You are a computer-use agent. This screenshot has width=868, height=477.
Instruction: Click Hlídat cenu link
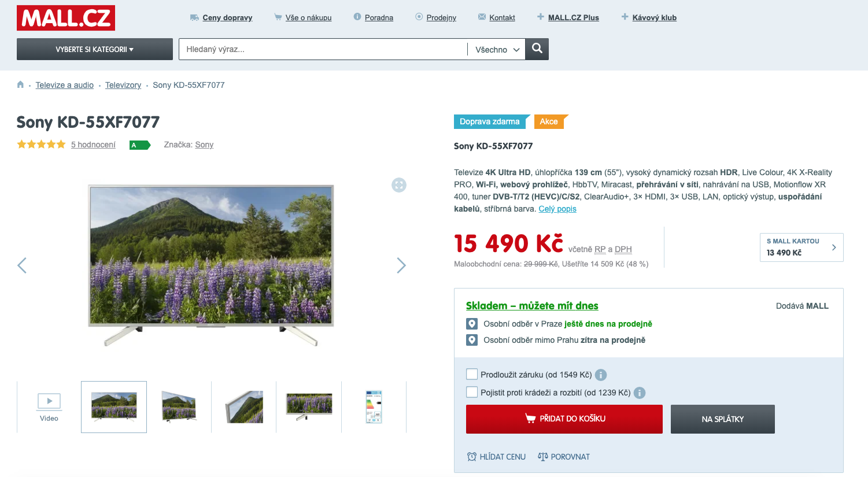(x=497, y=457)
